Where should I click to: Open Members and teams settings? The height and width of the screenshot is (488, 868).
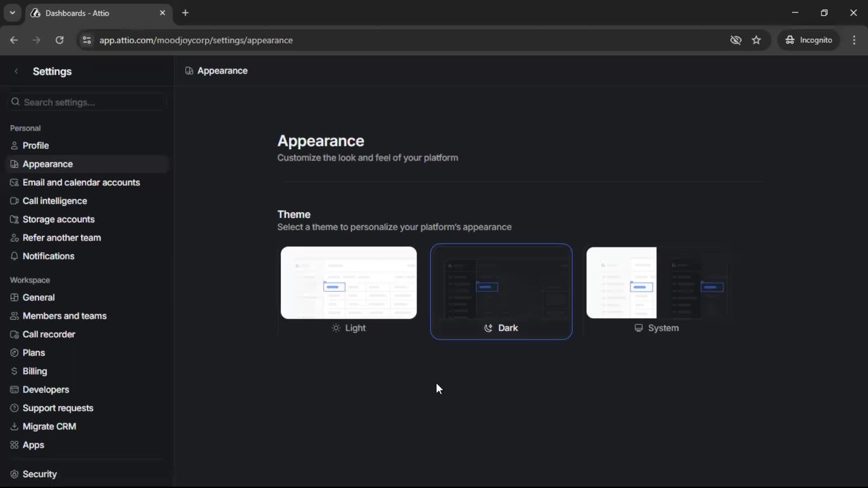[65, 316]
